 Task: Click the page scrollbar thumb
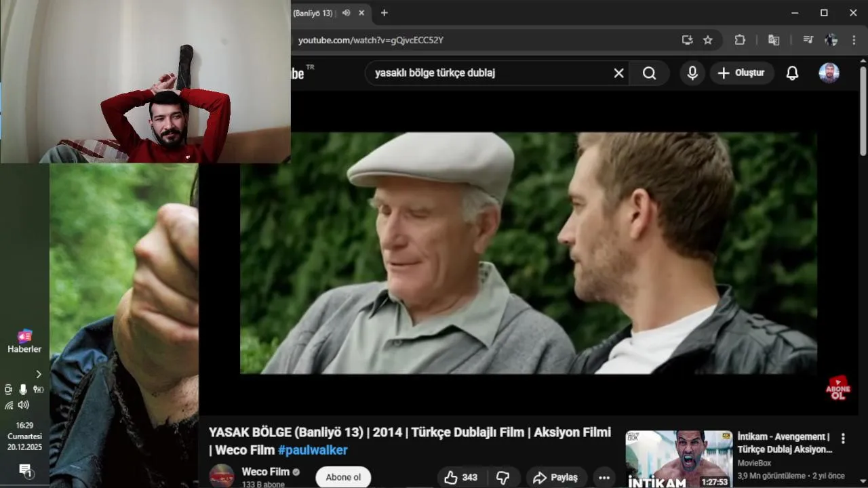[863, 112]
